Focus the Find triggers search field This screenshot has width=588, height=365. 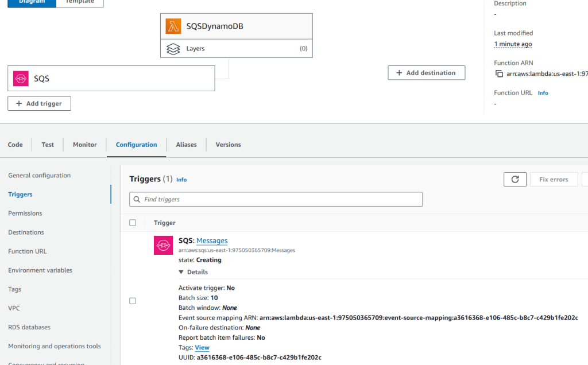281,200
